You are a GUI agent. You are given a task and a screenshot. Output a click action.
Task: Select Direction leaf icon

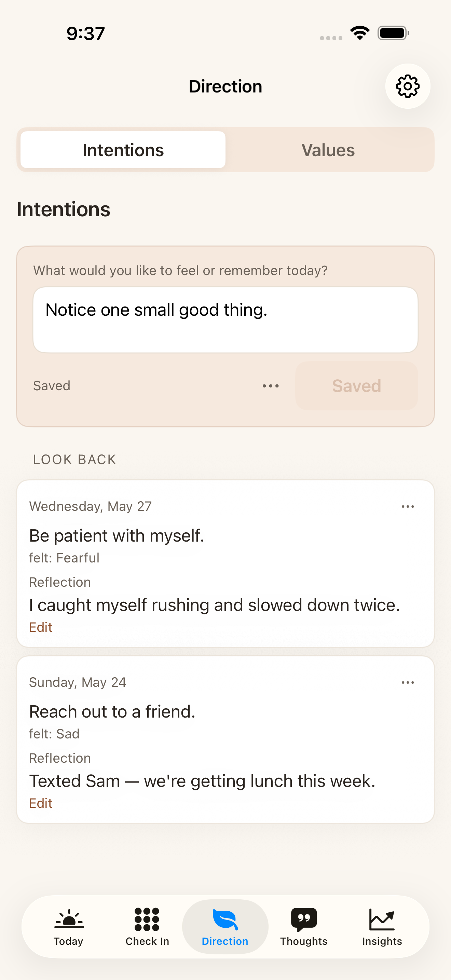click(225, 919)
